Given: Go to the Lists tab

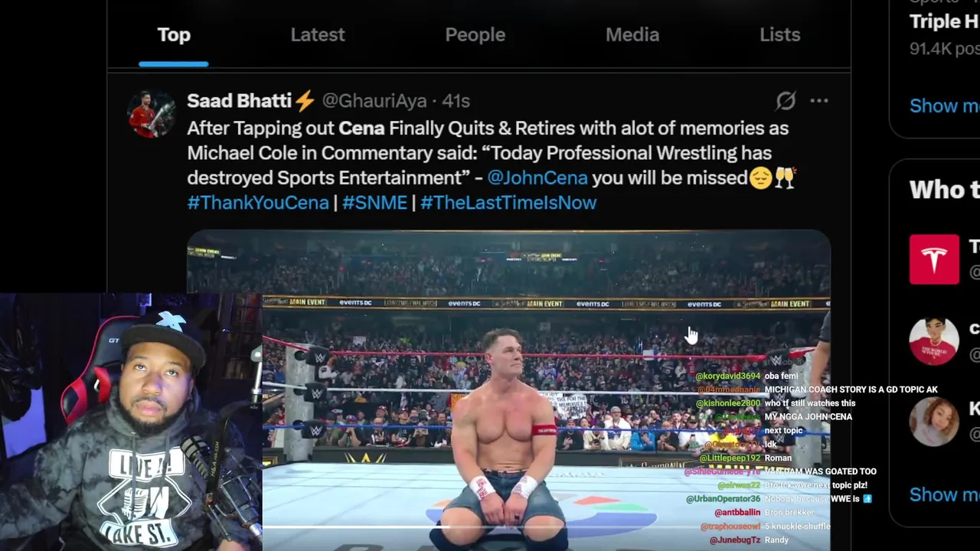Looking at the screenshot, I should tap(779, 35).
